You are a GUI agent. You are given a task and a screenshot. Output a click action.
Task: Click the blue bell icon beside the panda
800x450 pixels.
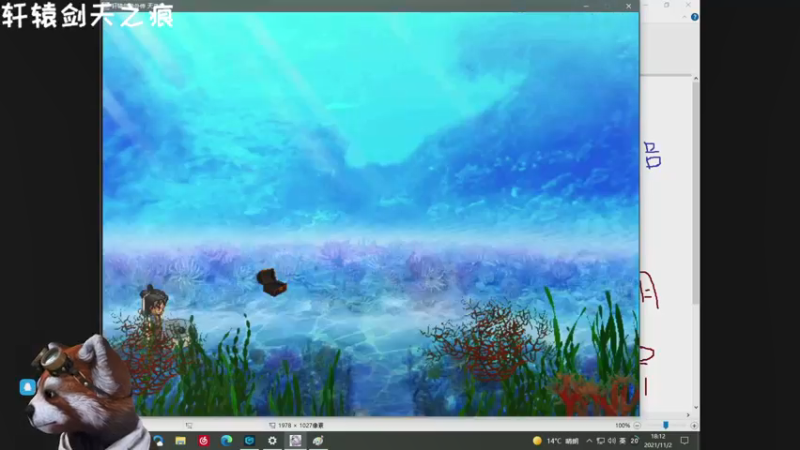pyautogui.click(x=28, y=387)
